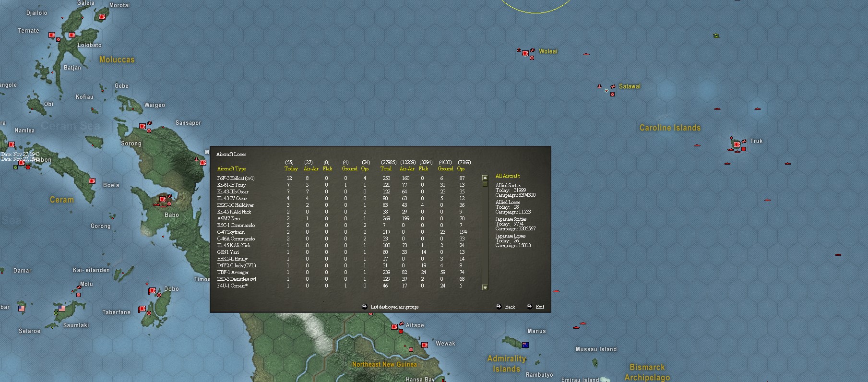Click the scrollbar down arrow in losses list

coord(485,287)
